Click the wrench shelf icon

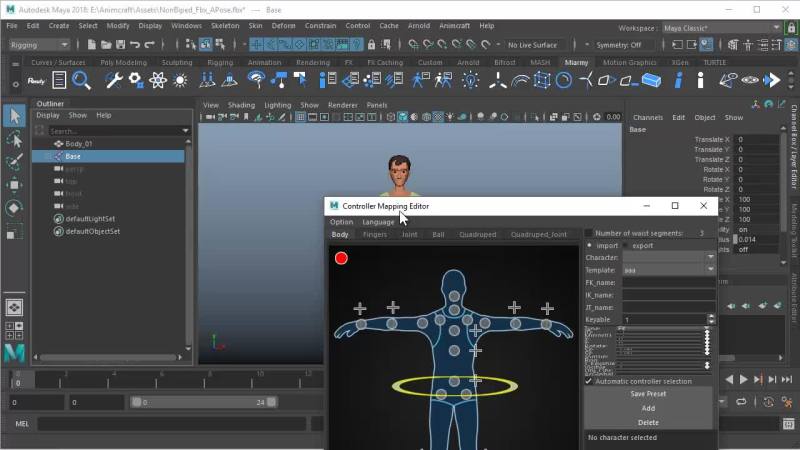pos(113,81)
